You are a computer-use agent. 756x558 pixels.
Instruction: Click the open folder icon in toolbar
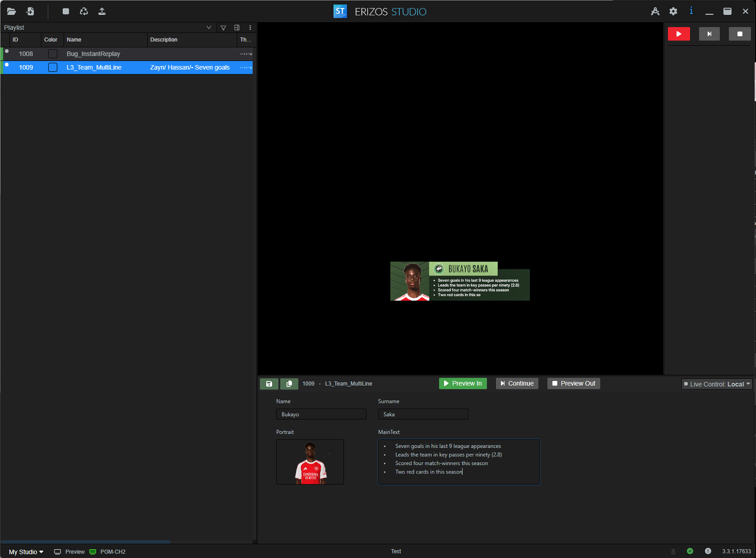click(x=12, y=12)
